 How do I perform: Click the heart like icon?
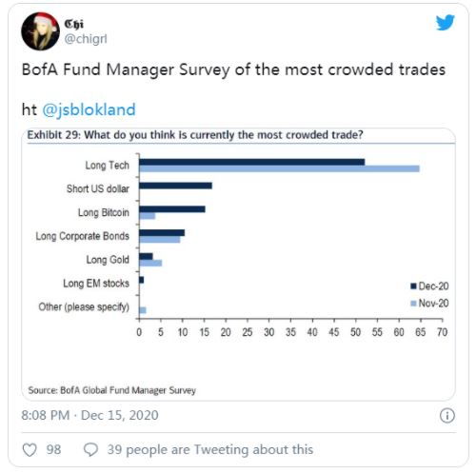pyautogui.click(x=30, y=449)
